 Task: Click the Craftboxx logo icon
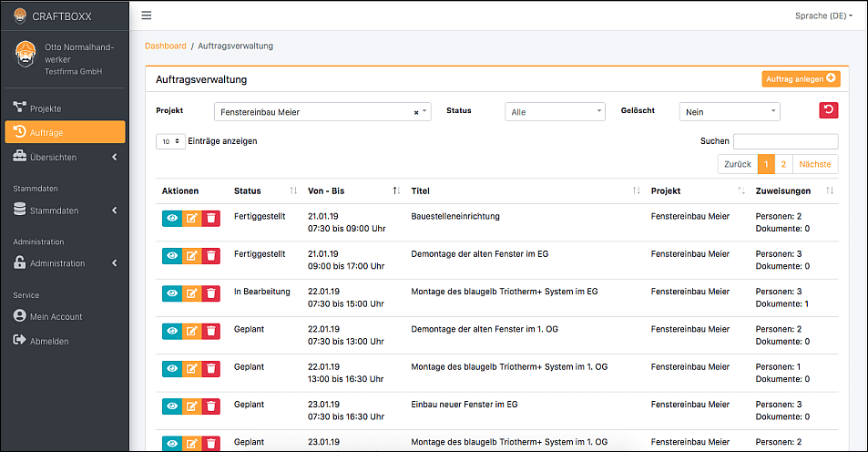[20, 15]
